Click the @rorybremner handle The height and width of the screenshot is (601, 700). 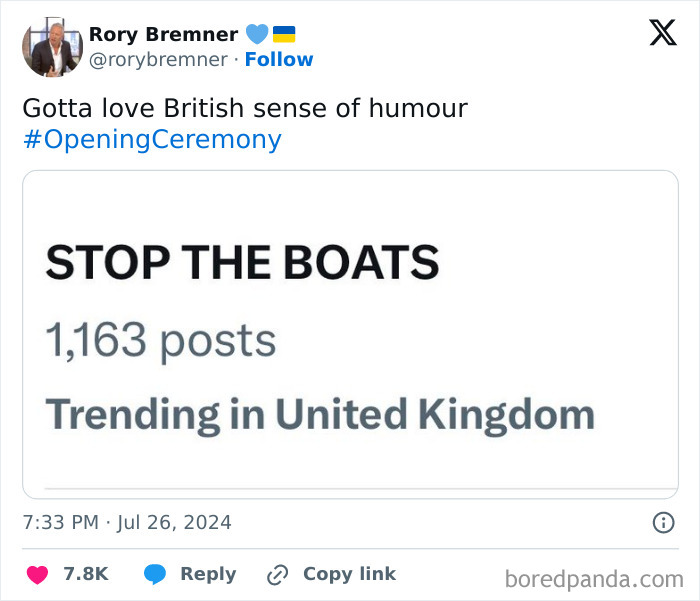click(x=158, y=59)
